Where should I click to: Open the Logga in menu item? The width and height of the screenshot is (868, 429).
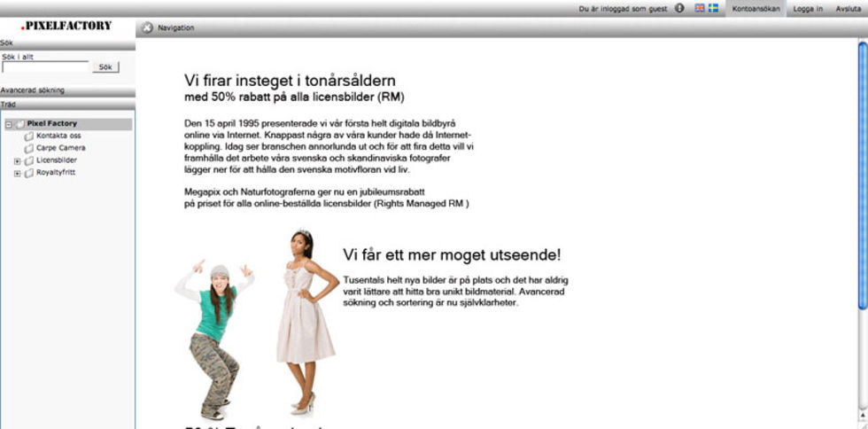[x=808, y=9]
